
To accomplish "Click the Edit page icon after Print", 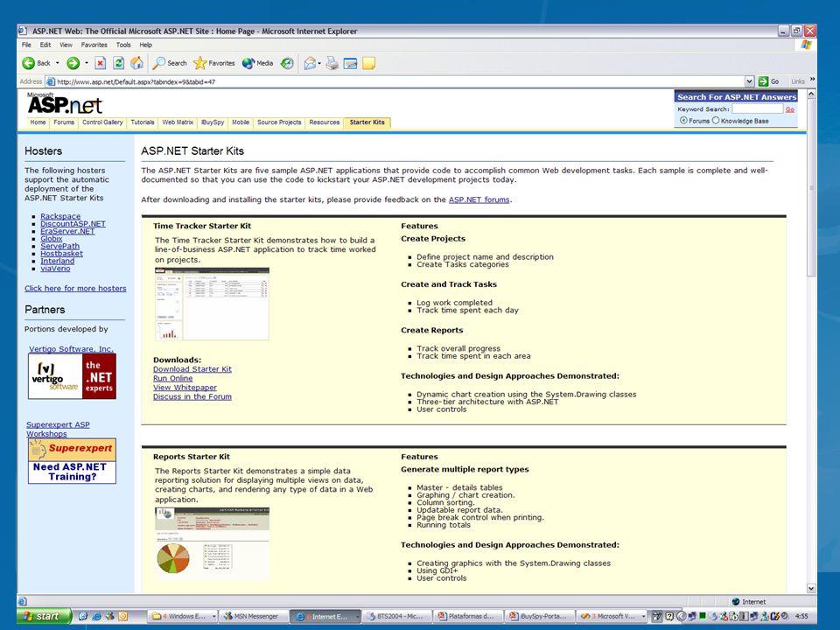I will (350, 64).
